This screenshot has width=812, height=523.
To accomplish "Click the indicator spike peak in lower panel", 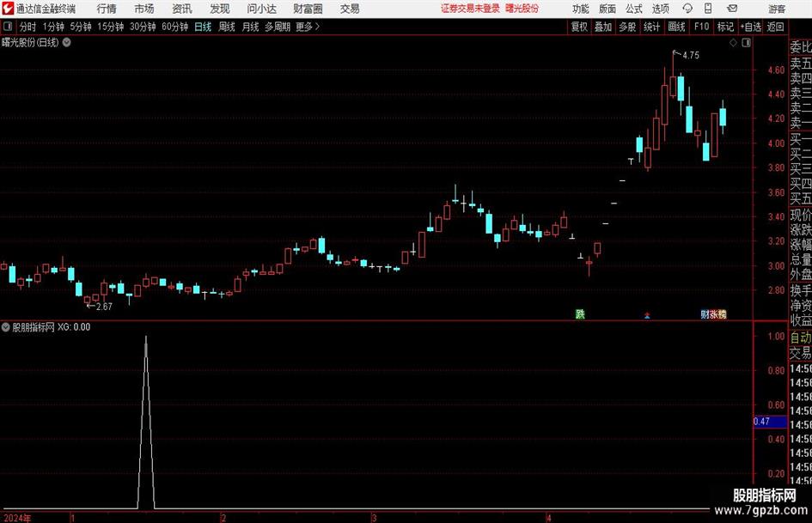I will coord(145,338).
